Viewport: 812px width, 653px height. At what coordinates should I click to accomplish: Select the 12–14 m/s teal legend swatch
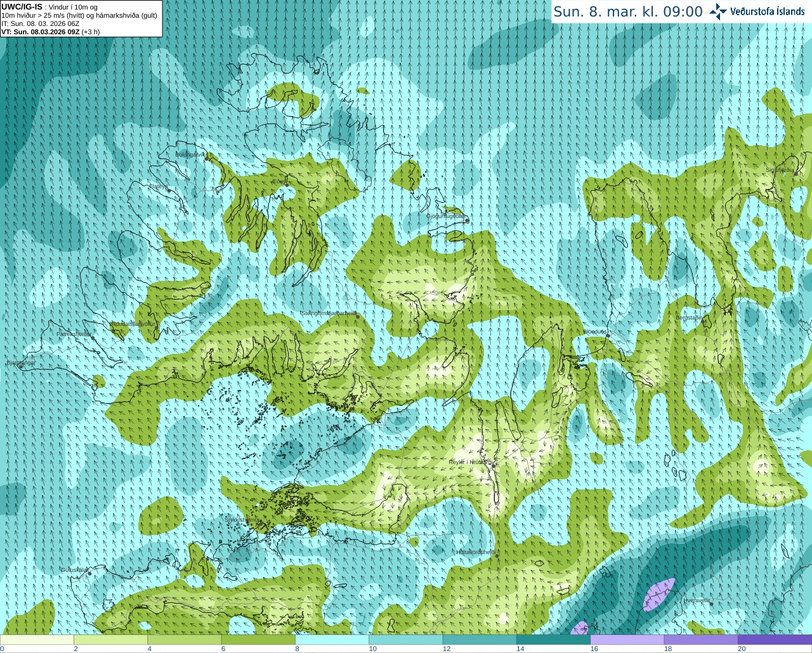[x=479, y=640]
